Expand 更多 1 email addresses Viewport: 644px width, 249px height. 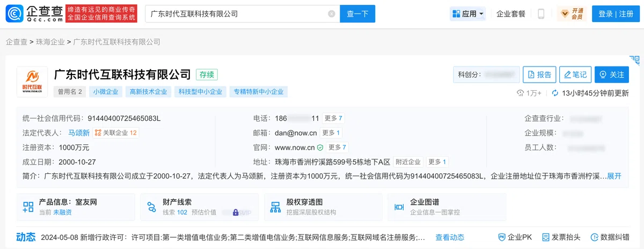(x=331, y=133)
